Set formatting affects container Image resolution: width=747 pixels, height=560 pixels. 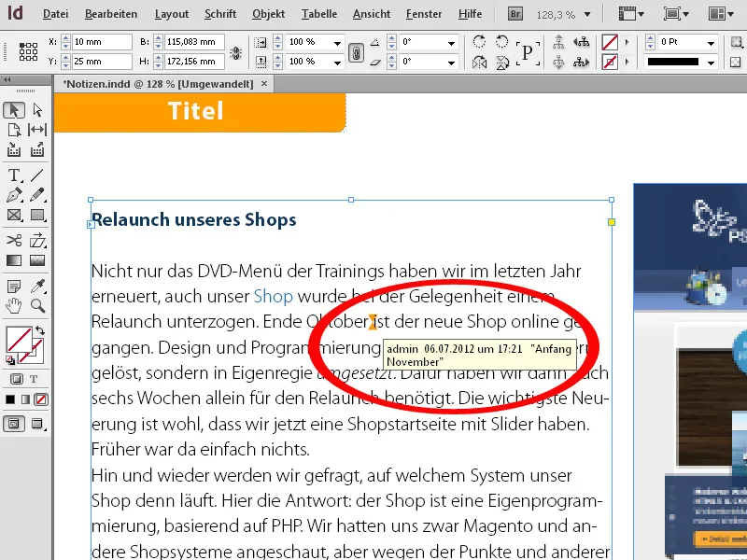17,379
